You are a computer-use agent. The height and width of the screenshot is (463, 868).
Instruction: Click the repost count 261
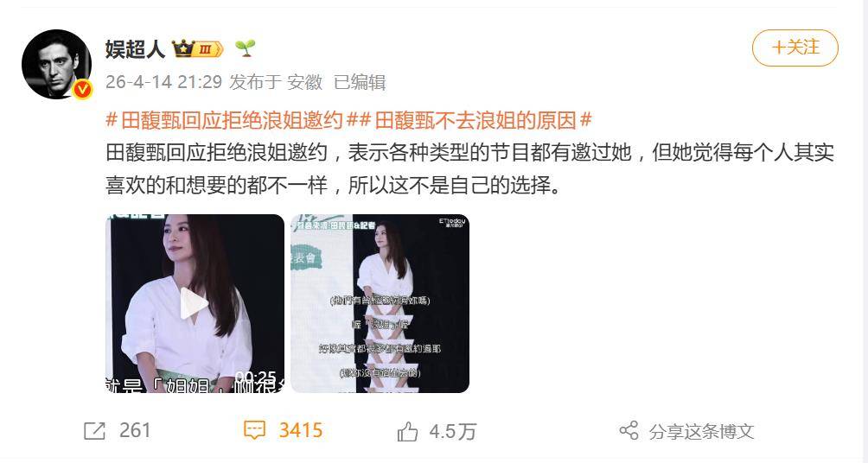point(135,430)
